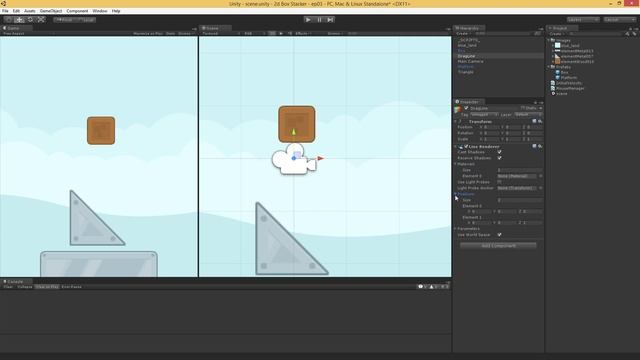Open the Component menu
This screenshot has width=640, height=360.
coord(77,11)
